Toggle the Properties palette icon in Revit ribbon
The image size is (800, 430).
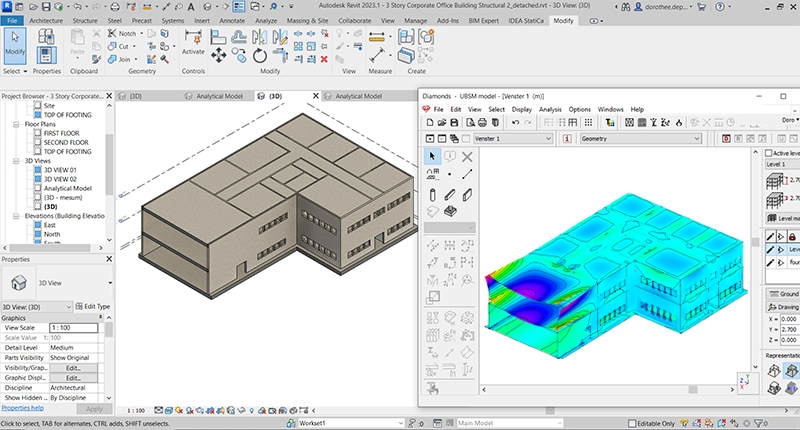[46, 55]
